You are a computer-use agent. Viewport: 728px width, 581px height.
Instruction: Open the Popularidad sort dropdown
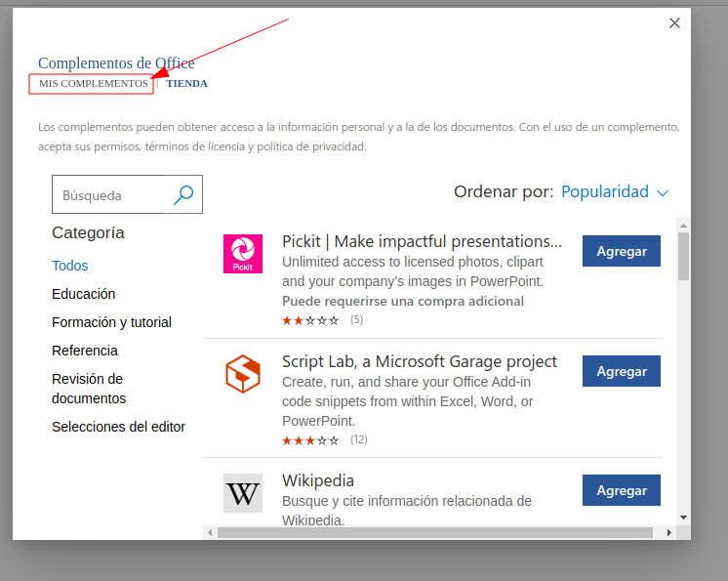coord(615,192)
